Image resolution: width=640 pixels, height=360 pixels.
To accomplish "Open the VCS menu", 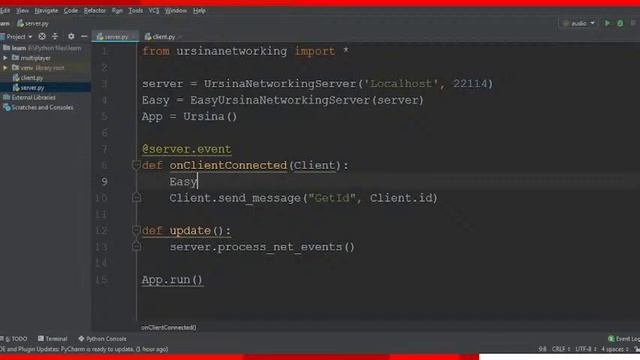I will tap(154, 11).
